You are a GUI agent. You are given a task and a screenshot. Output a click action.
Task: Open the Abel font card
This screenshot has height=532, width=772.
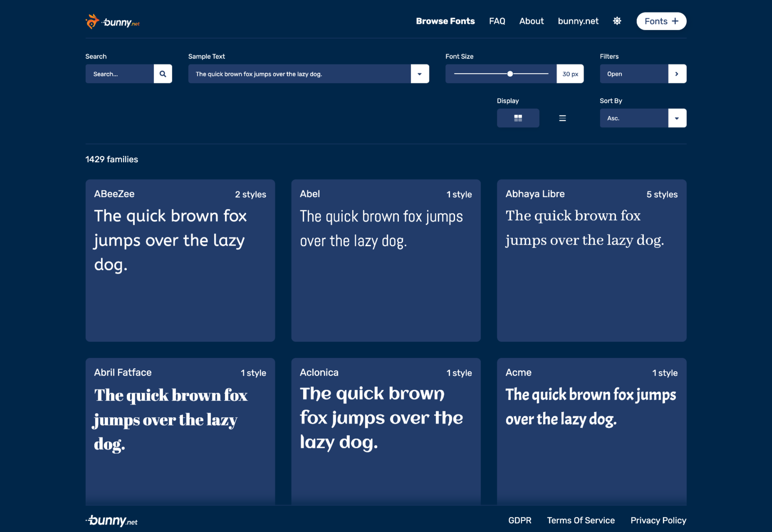pyautogui.click(x=386, y=261)
